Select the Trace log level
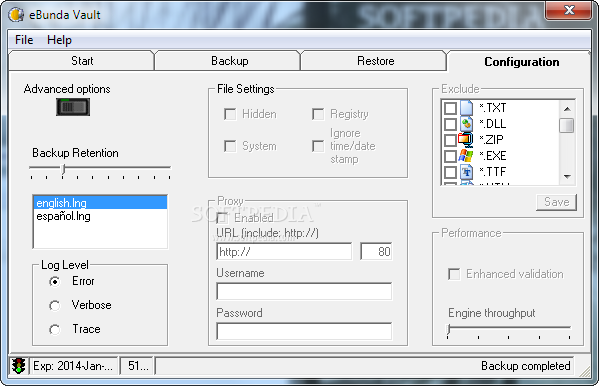The width and height of the screenshot is (599, 386). [55, 329]
